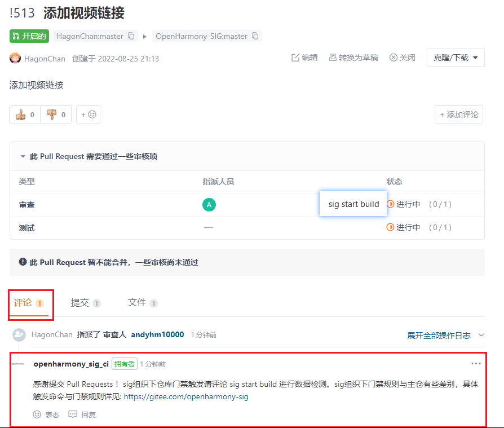Copy the OpenHarmony-SIG:master branch name
Viewport: 504px width, 428px height.
click(255, 36)
